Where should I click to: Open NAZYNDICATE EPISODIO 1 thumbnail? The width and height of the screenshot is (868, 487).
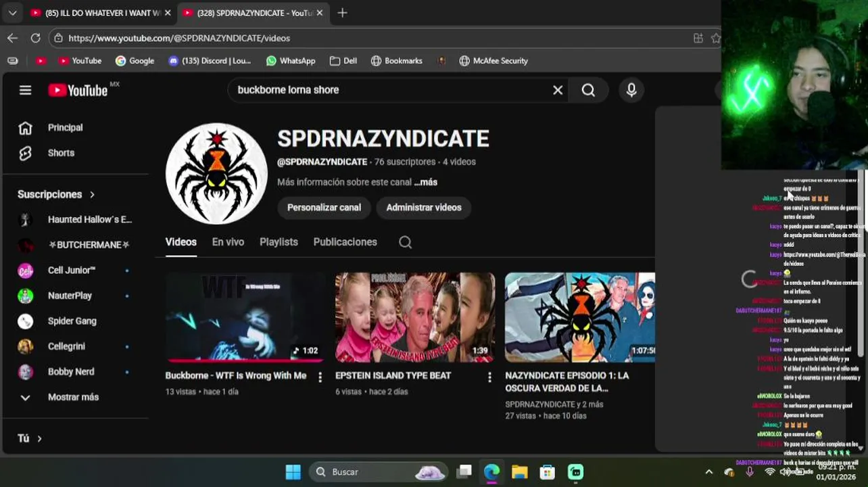click(580, 317)
